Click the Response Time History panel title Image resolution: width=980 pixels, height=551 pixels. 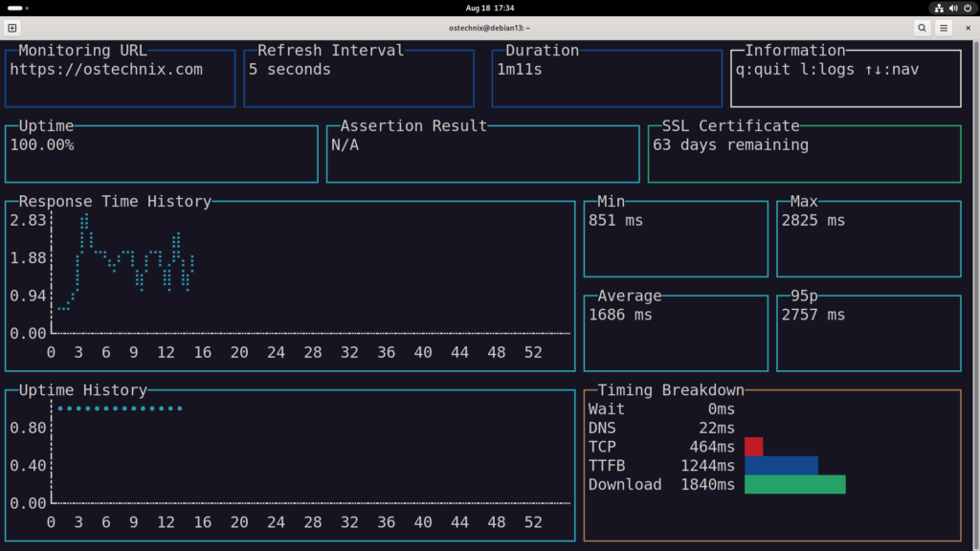115,201
